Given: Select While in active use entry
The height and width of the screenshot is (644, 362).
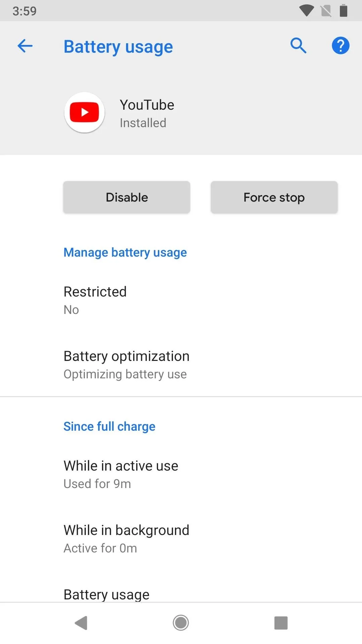Looking at the screenshot, I should pos(181,474).
